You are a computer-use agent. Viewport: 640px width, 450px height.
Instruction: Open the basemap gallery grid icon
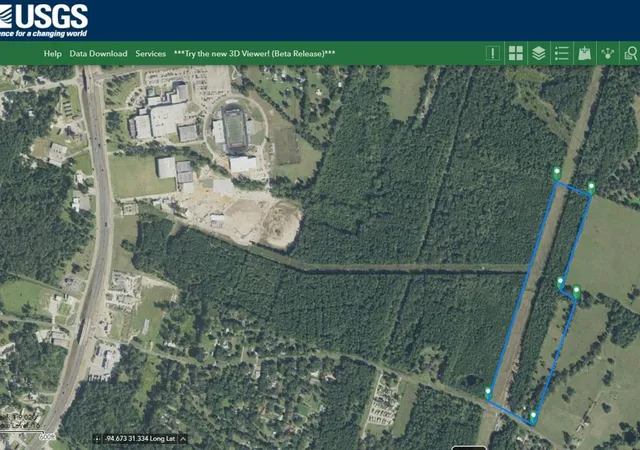point(516,53)
